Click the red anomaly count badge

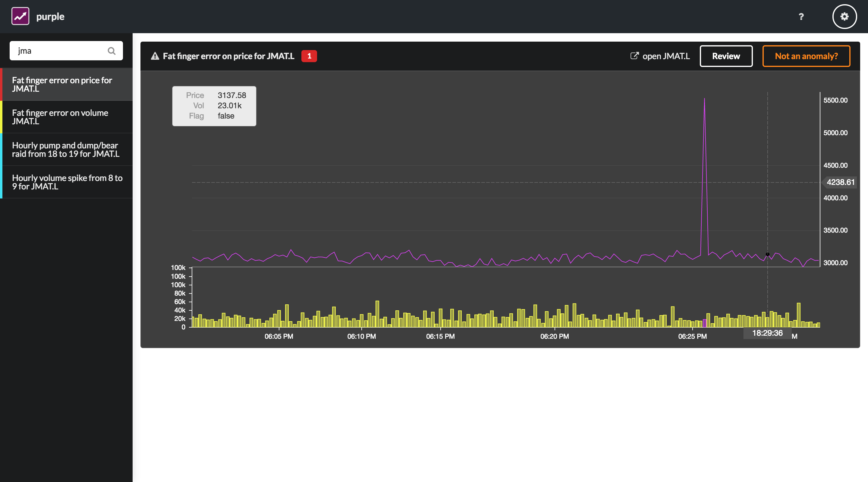click(x=309, y=56)
